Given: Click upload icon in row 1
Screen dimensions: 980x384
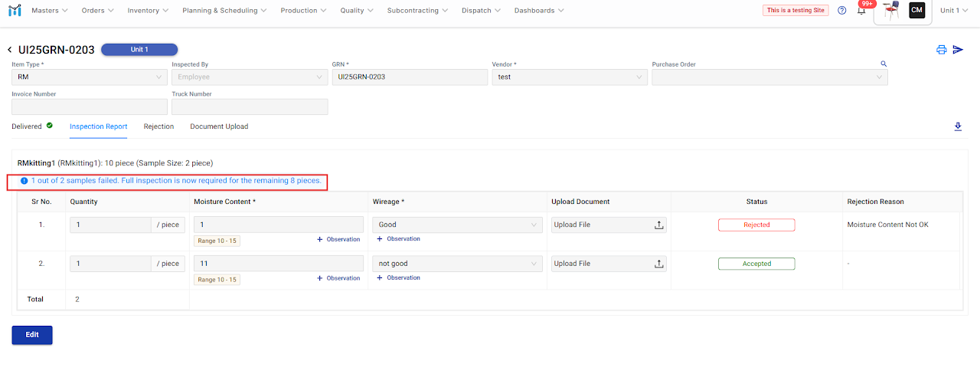Looking at the screenshot, I should pos(658,225).
